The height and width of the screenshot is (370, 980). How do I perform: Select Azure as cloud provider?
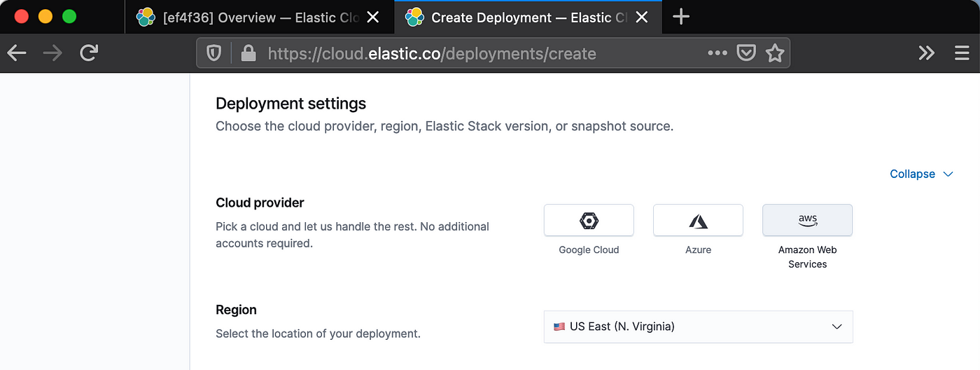698,221
